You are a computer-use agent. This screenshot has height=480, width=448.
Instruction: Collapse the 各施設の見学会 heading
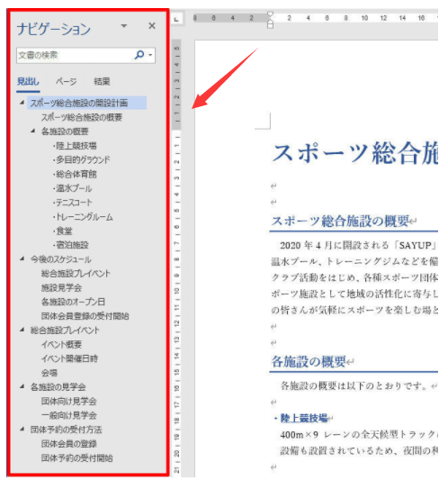click(22, 386)
